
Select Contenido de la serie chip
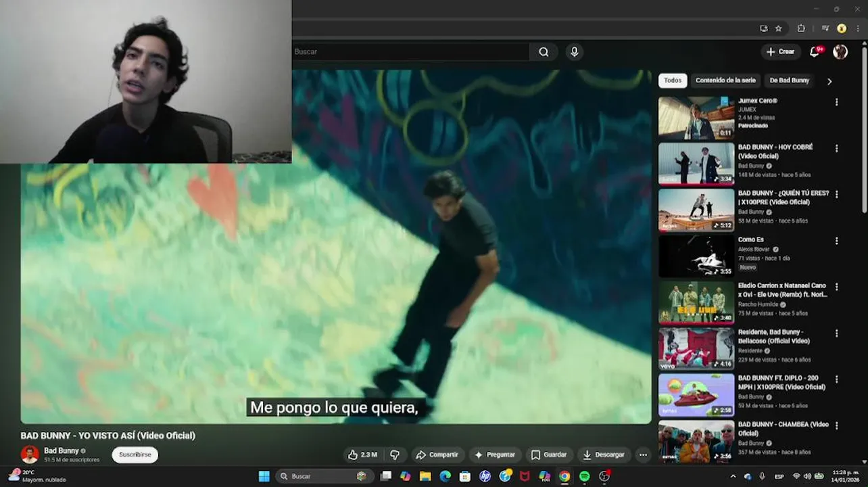click(725, 80)
